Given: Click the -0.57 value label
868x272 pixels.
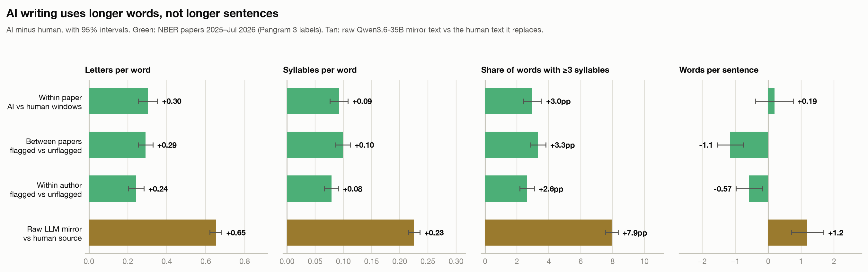Looking at the screenshot, I should 722,189.
